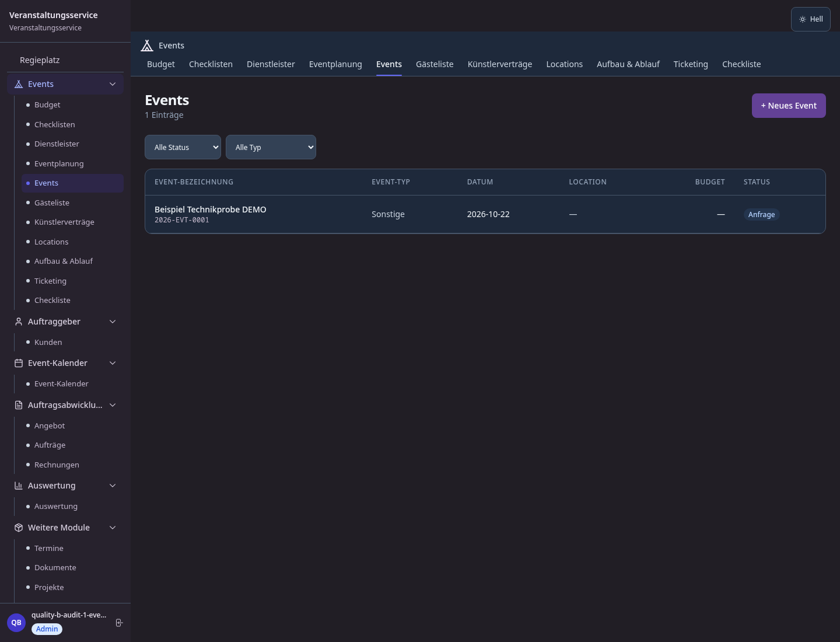
Task: Collapse the Weitere Module section chevron
Action: (113, 528)
